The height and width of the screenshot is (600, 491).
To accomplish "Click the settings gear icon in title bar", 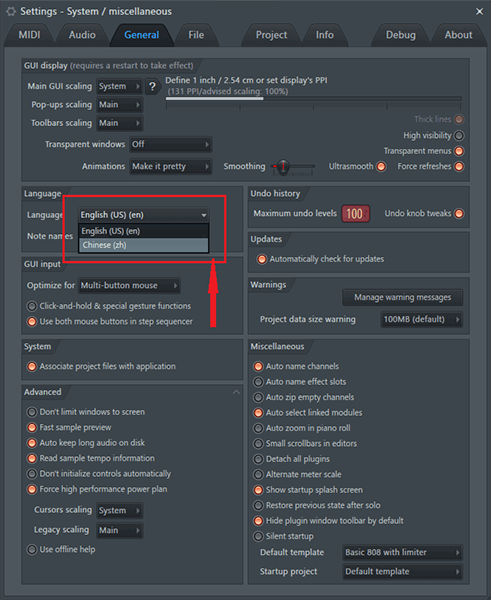I will point(11,11).
